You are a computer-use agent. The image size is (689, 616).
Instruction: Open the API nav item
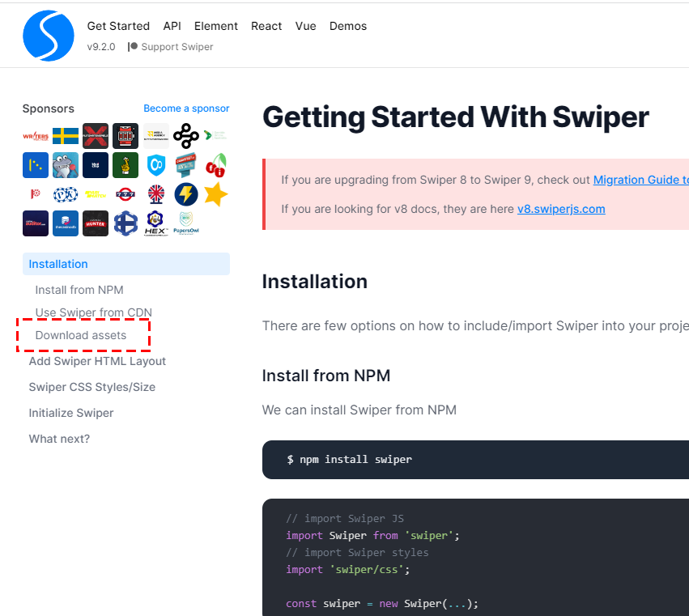[172, 26]
